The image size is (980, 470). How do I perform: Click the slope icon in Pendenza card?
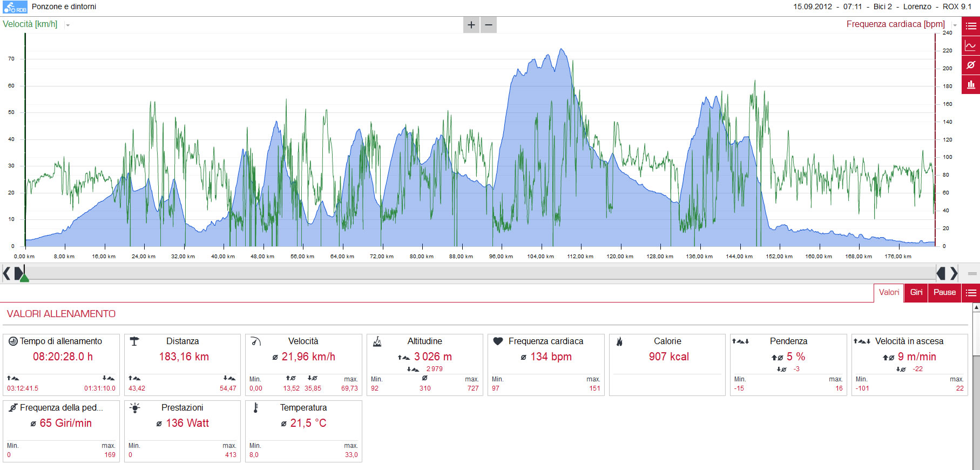tap(740, 341)
